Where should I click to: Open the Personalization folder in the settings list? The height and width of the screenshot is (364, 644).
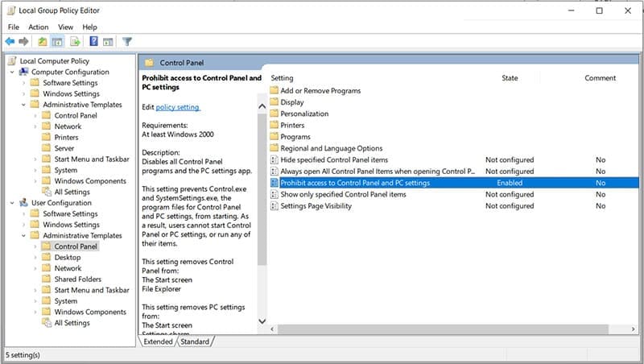pos(304,114)
